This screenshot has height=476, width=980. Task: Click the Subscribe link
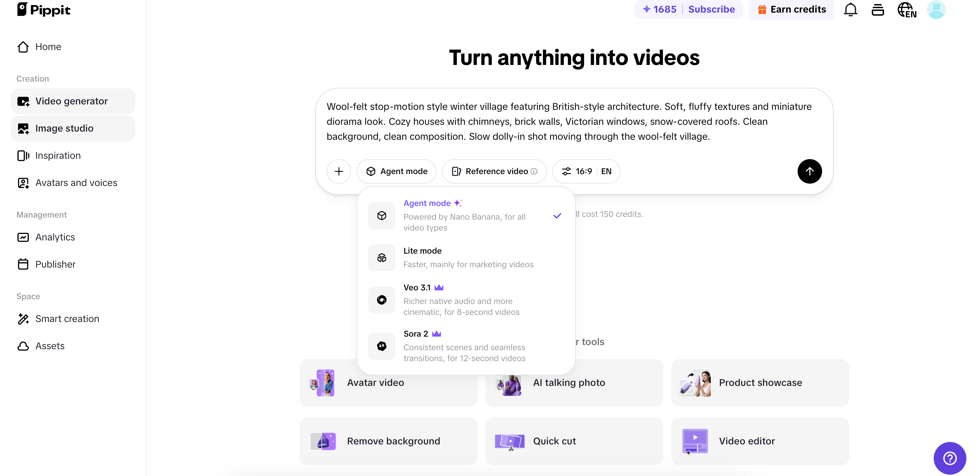(712, 9)
